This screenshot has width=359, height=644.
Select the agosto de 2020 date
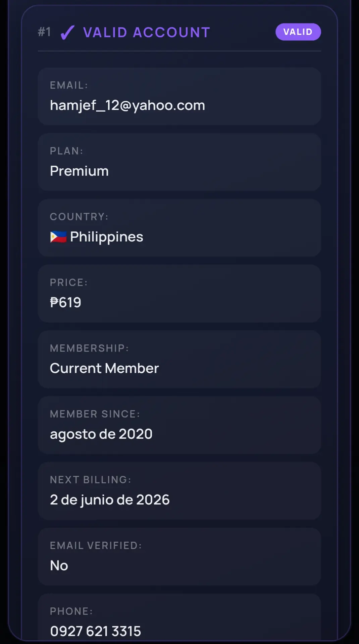click(x=101, y=434)
